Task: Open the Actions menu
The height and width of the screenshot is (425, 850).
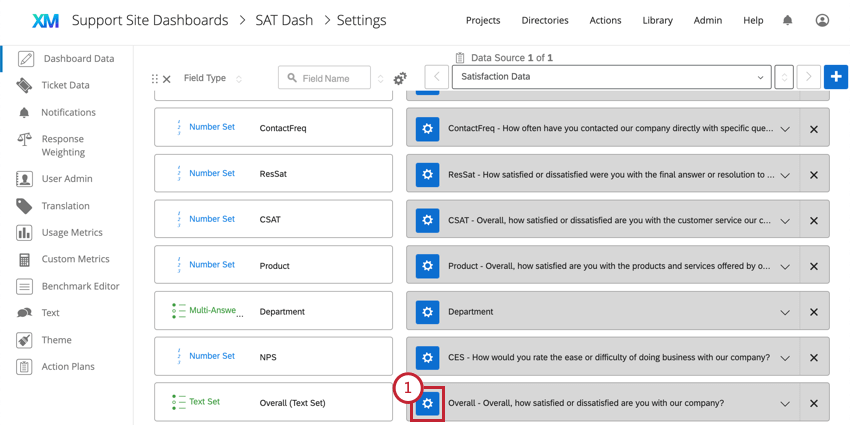Action: point(606,21)
